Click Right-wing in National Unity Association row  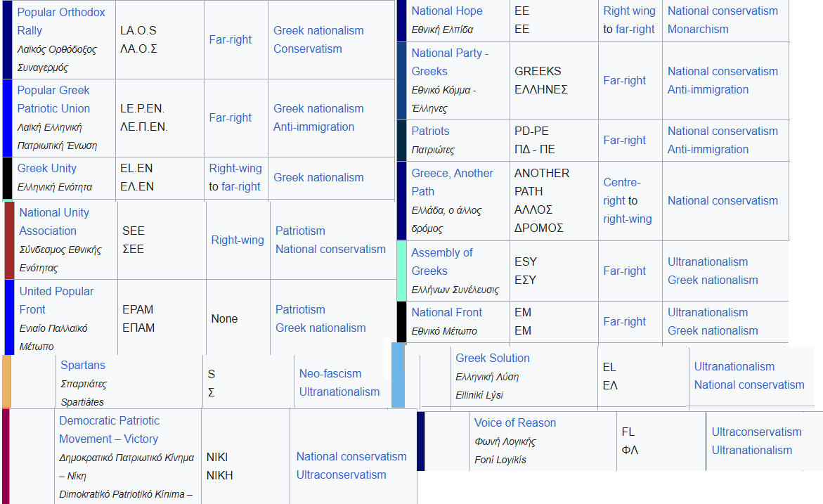[238, 240]
